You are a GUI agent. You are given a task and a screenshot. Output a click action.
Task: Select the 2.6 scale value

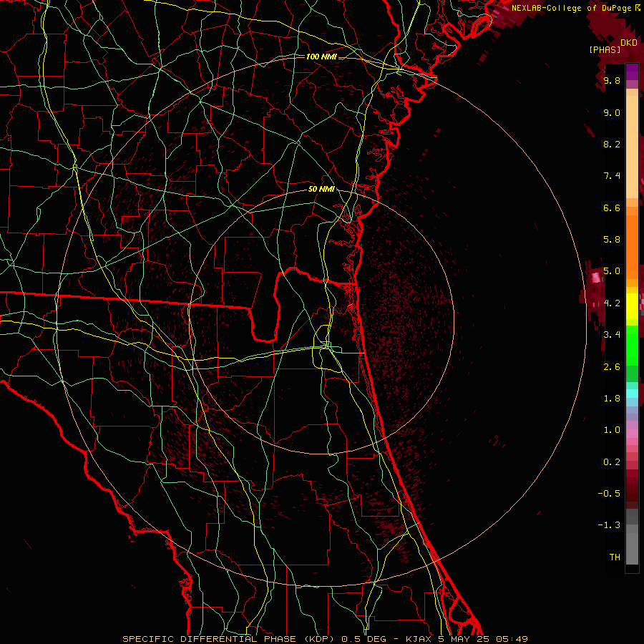[612, 366]
